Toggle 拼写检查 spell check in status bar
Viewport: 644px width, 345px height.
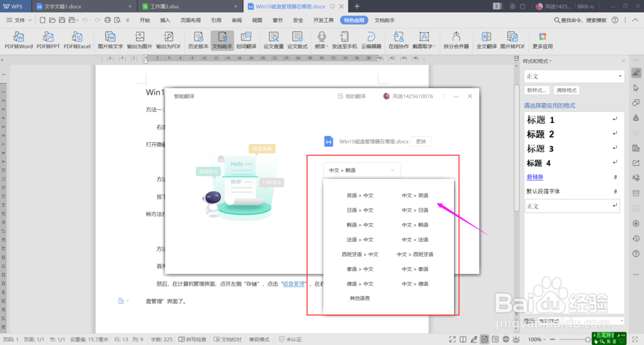192,339
